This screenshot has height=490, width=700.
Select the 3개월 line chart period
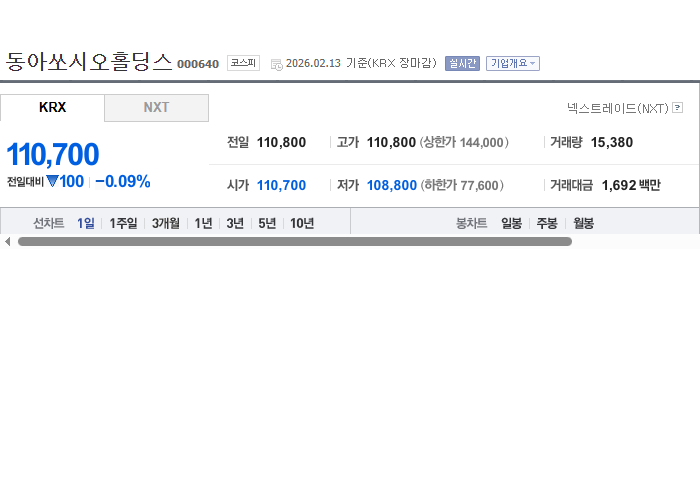[166, 223]
